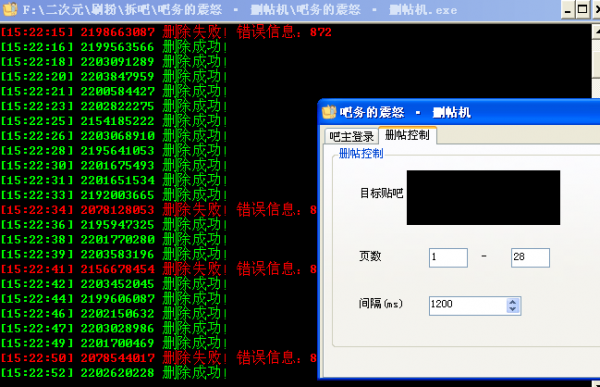The width and height of the screenshot is (600, 387).
Task: Select the failed log line 2078128053
Action: tap(158, 210)
